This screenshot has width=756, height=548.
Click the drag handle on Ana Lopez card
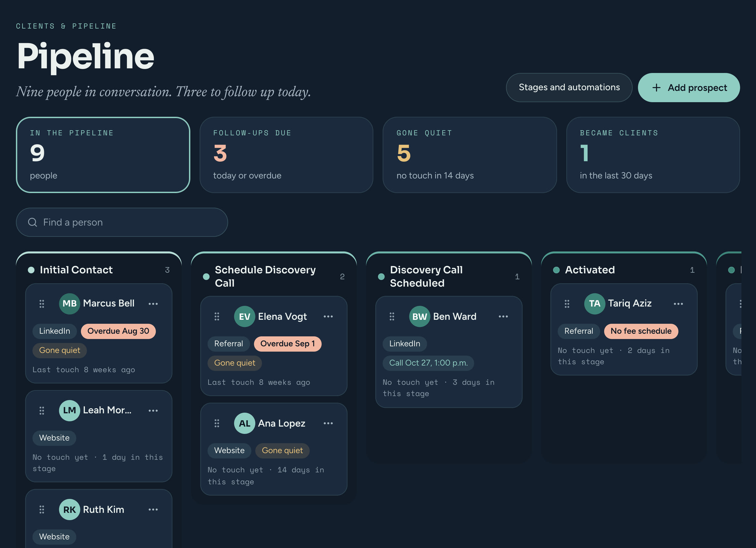coord(217,423)
